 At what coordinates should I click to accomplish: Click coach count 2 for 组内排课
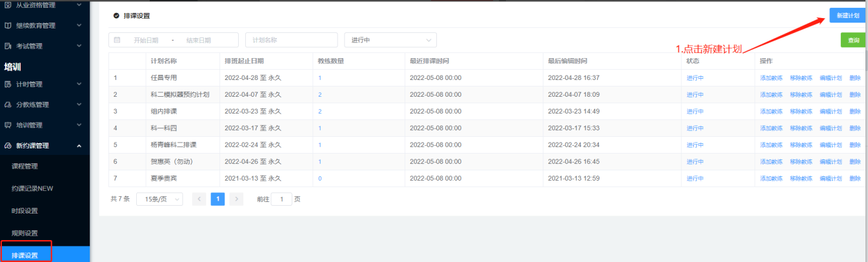pyautogui.click(x=319, y=112)
